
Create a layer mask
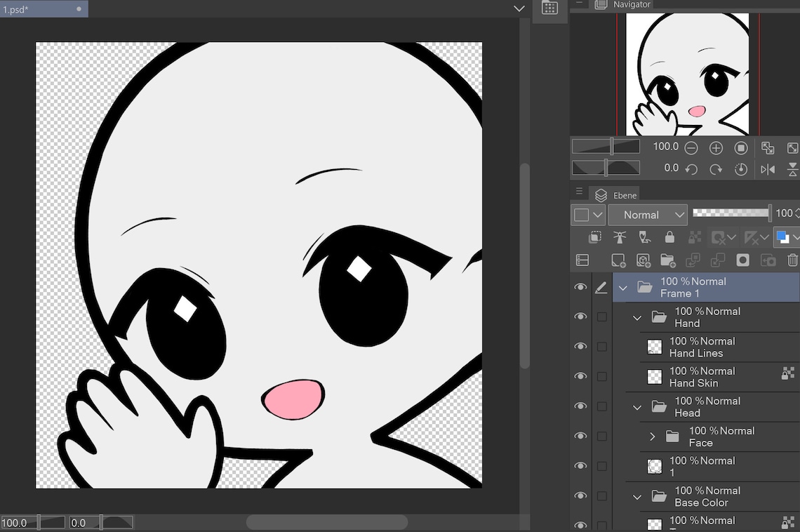(x=742, y=260)
